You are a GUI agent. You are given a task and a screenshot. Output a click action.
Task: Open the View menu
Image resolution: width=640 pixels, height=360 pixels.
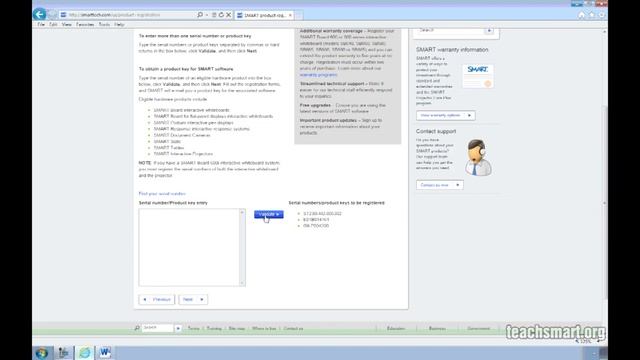pos(67,24)
